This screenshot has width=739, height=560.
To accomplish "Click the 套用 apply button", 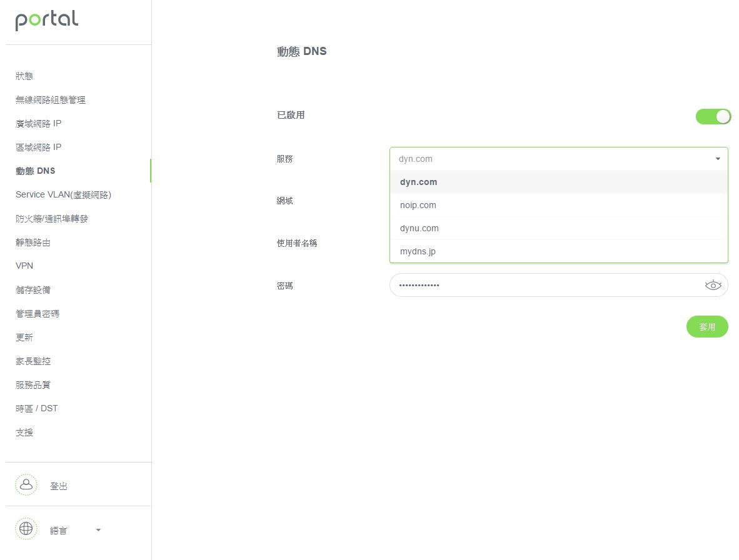I will click(x=707, y=326).
